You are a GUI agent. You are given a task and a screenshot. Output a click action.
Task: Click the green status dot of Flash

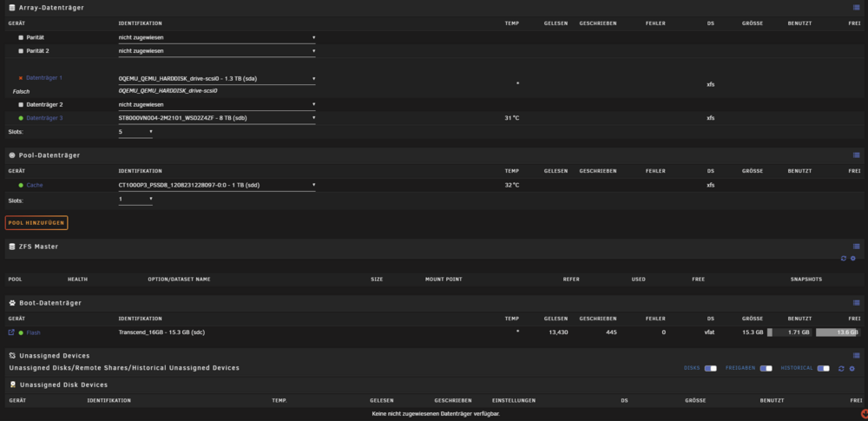[21, 333]
